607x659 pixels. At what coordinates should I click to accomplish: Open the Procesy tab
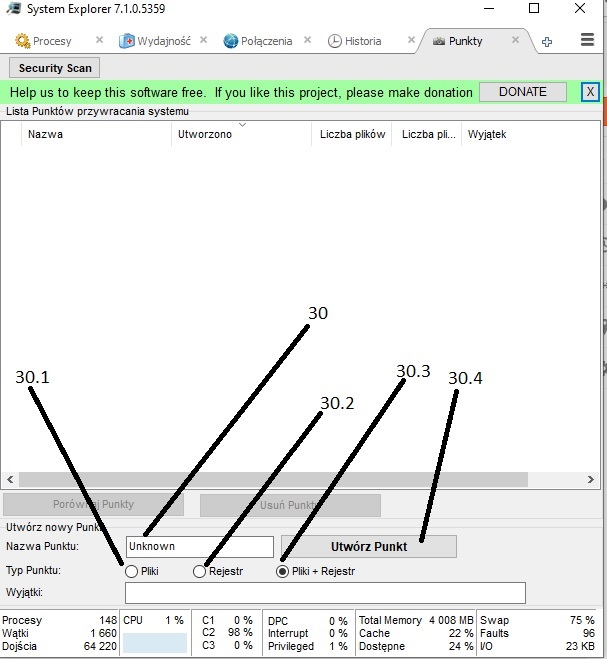point(52,41)
